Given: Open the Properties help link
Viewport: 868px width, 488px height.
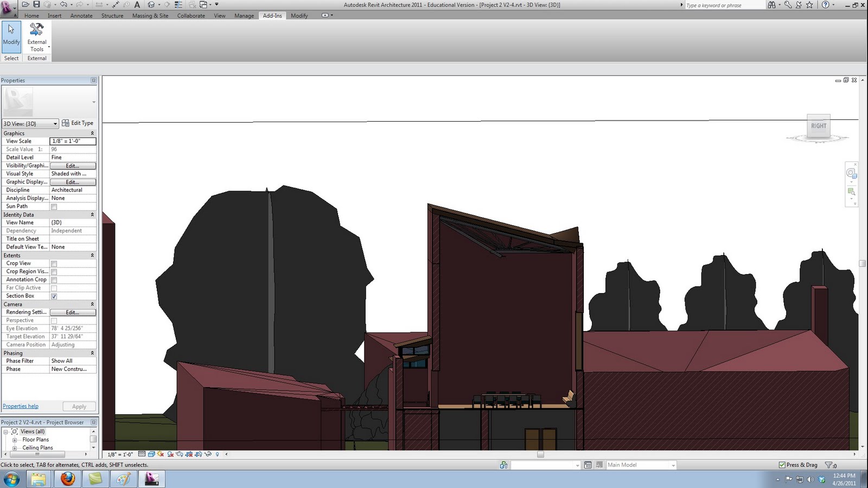Looking at the screenshot, I should 21,407.
